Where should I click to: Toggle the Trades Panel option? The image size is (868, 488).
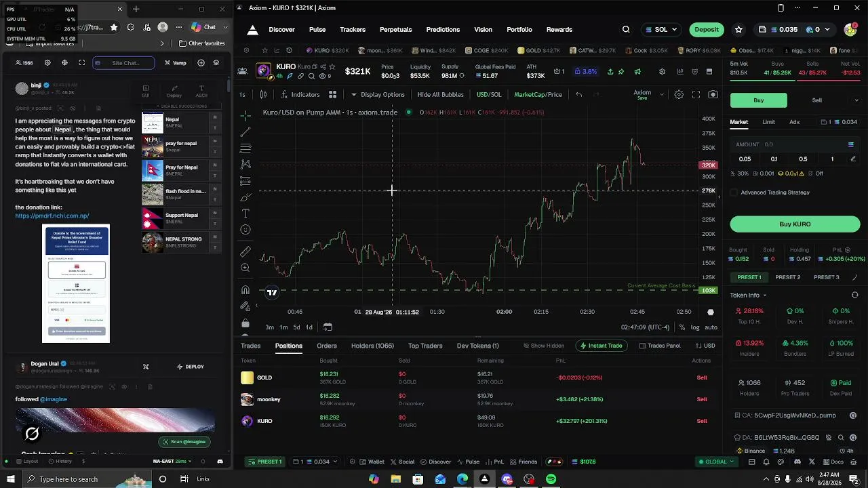660,346
